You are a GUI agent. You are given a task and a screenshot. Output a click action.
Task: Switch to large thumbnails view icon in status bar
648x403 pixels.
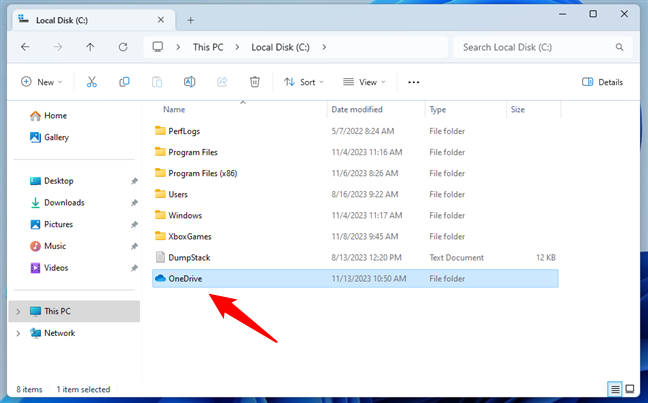tap(630, 389)
